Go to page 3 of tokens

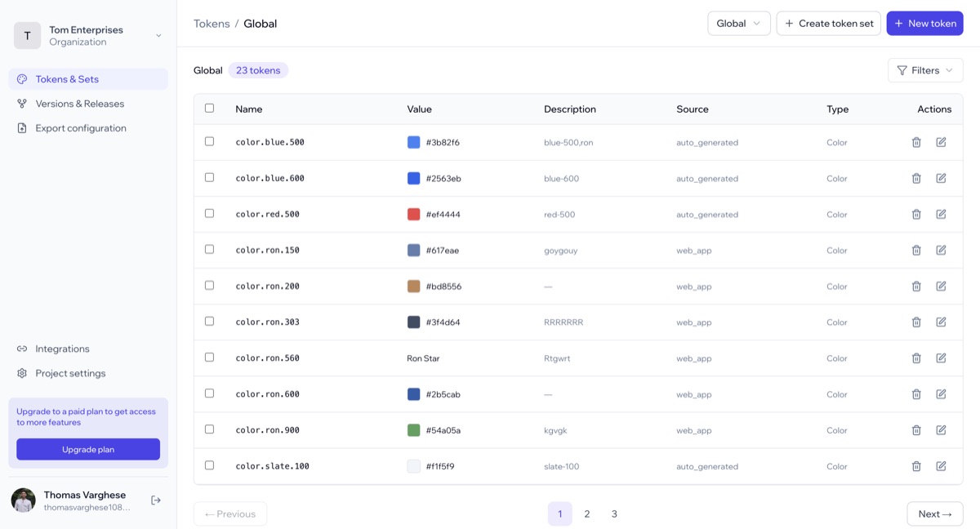click(614, 514)
